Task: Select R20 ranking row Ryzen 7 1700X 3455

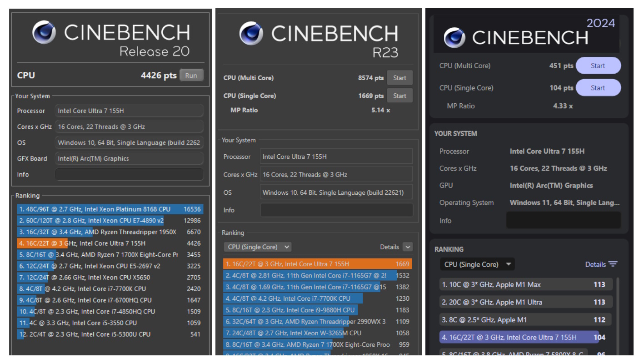Action: coord(110,255)
